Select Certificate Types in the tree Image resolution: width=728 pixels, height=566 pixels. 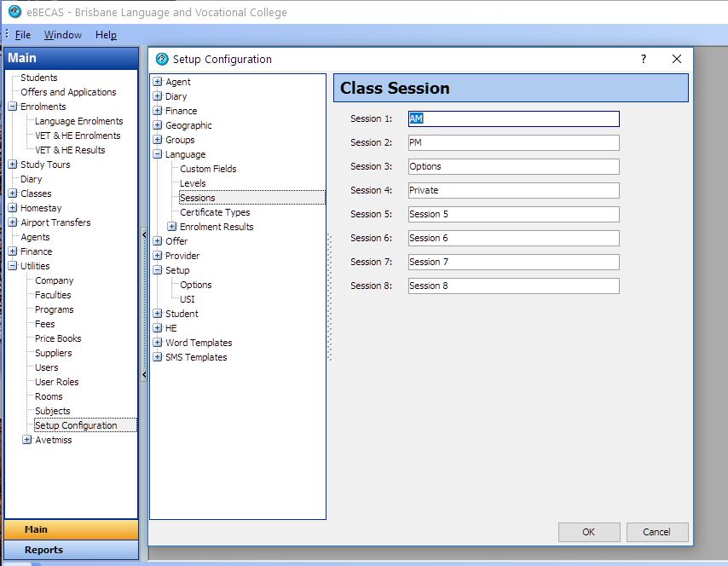(215, 212)
